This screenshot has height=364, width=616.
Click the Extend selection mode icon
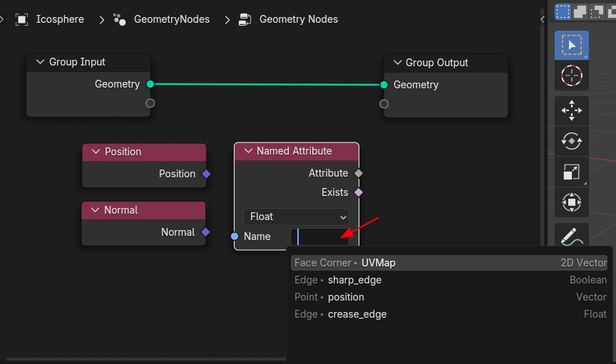click(580, 11)
